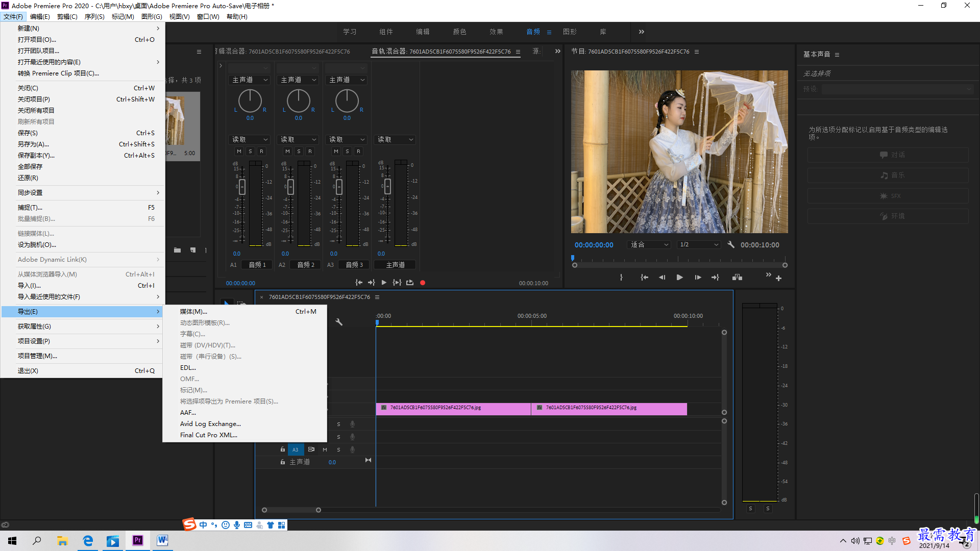Open the program monitor settings wrench

pyautogui.click(x=731, y=245)
